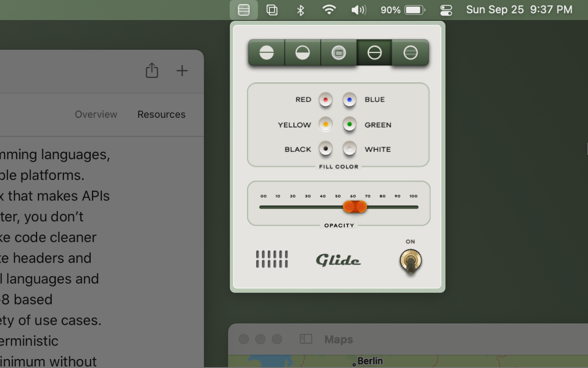The image size is (588, 368).
Task: Click the Maps window title
Action: tap(339, 339)
